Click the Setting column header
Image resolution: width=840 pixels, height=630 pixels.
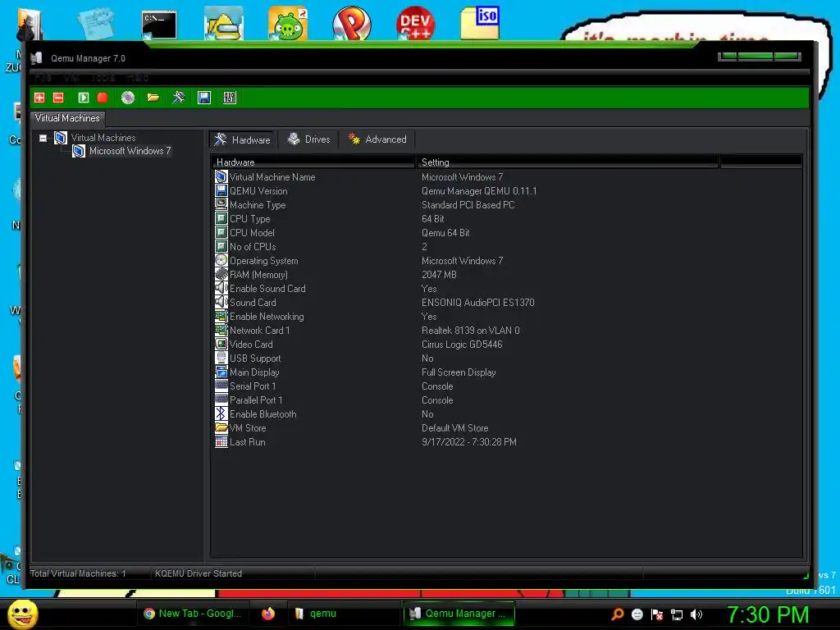click(568, 162)
